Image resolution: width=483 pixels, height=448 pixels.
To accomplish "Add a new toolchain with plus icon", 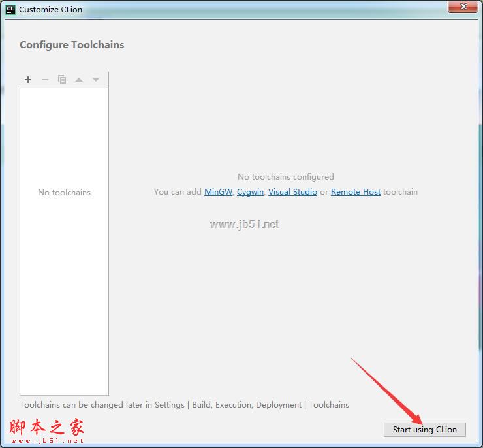I will coord(28,80).
